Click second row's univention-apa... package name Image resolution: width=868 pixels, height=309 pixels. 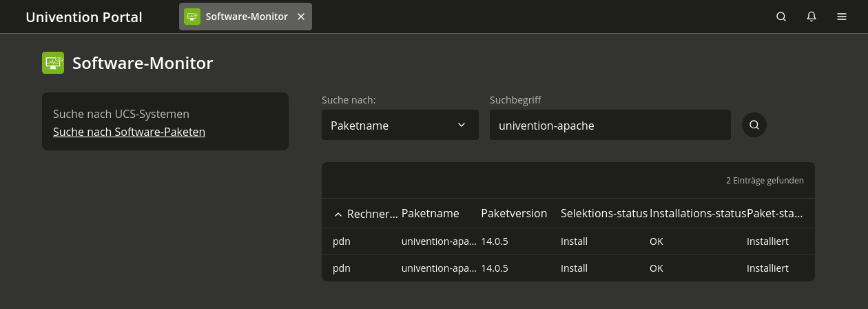(439, 268)
